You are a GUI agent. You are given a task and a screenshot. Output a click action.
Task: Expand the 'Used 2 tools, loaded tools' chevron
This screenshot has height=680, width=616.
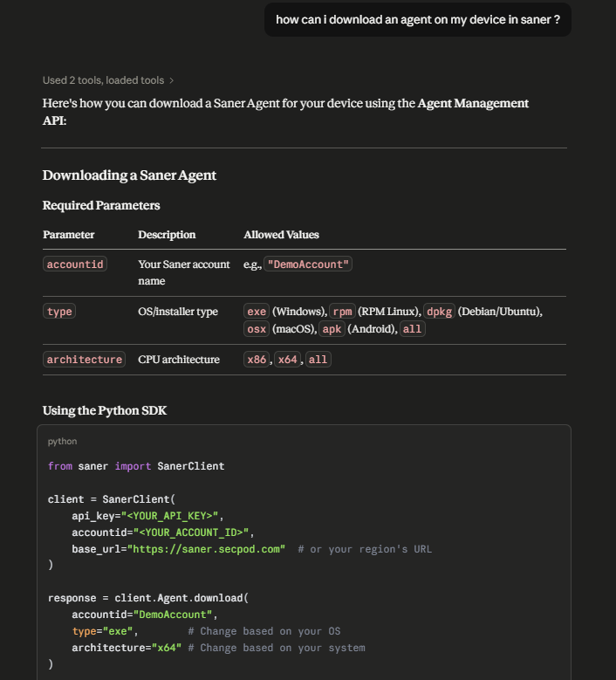171,80
